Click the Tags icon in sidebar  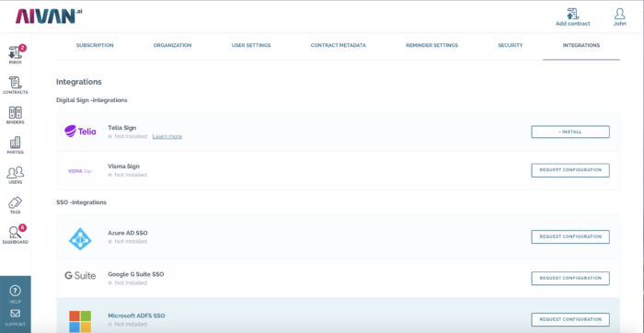coord(16,205)
